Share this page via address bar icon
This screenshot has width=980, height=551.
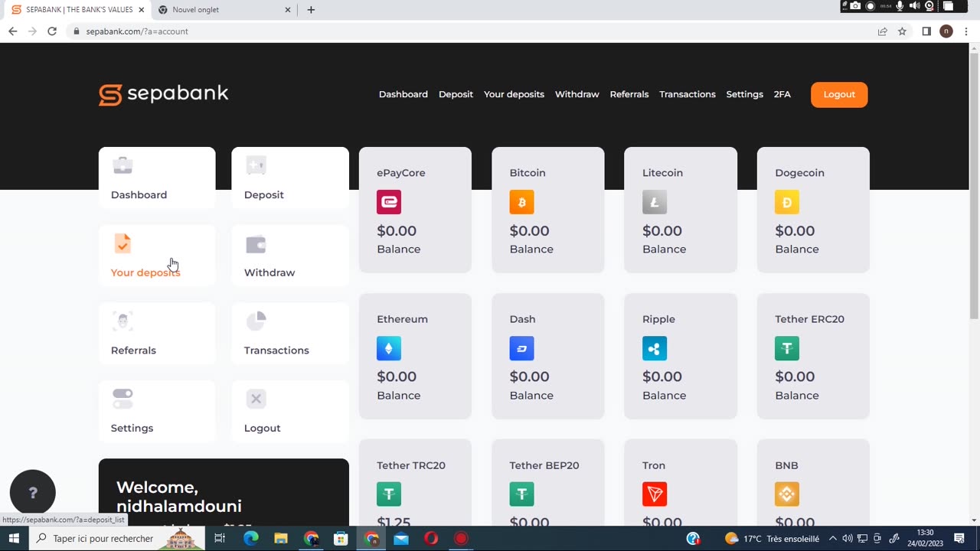point(883,31)
